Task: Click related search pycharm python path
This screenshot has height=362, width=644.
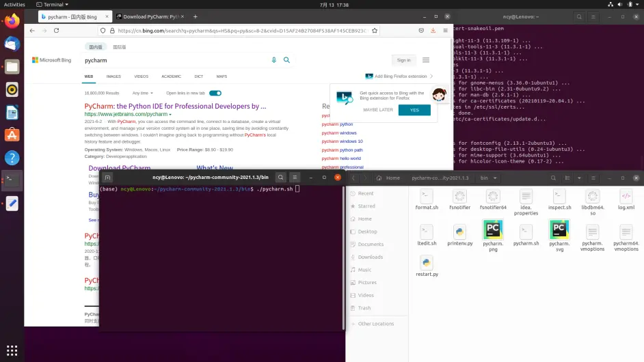Action: [x=342, y=150]
